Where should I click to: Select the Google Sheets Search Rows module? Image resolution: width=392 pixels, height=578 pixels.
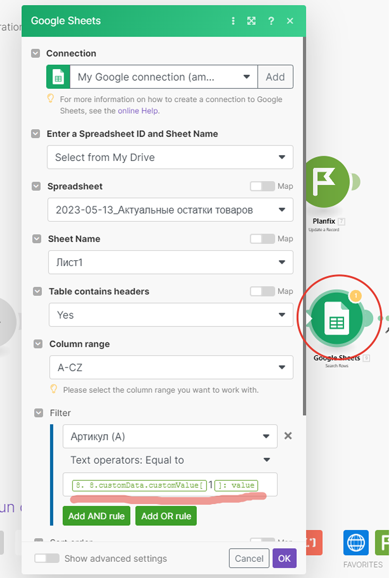click(x=337, y=318)
